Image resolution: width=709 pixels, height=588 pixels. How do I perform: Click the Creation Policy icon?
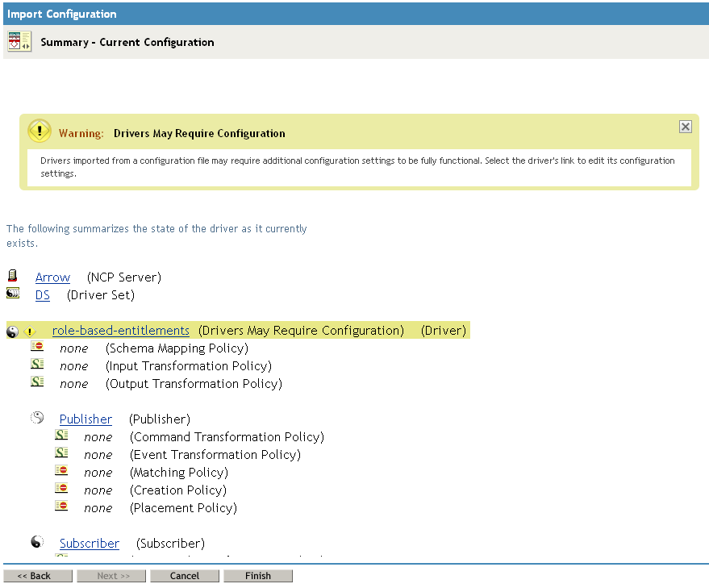click(61, 488)
